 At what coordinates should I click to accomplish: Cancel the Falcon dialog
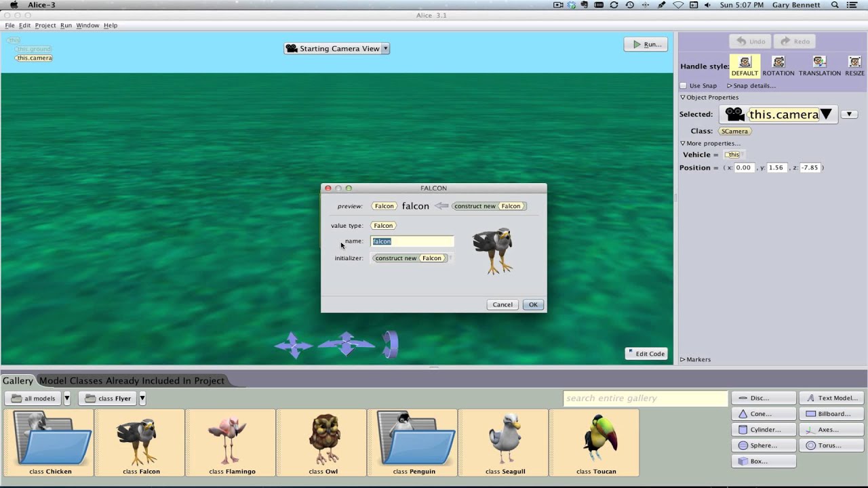click(x=502, y=304)
